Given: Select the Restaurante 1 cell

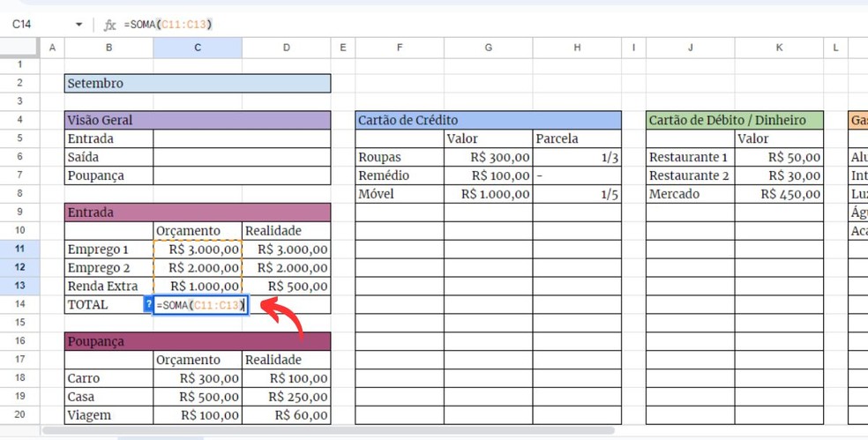Looking at the screenshot, I should tap(691, 157).
